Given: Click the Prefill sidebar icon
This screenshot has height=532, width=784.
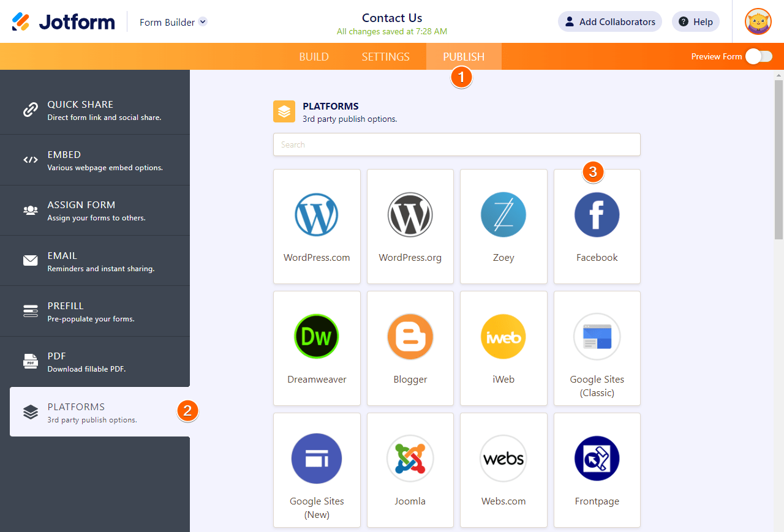Looking at the screenshot, I should click(x=31, y=311).
